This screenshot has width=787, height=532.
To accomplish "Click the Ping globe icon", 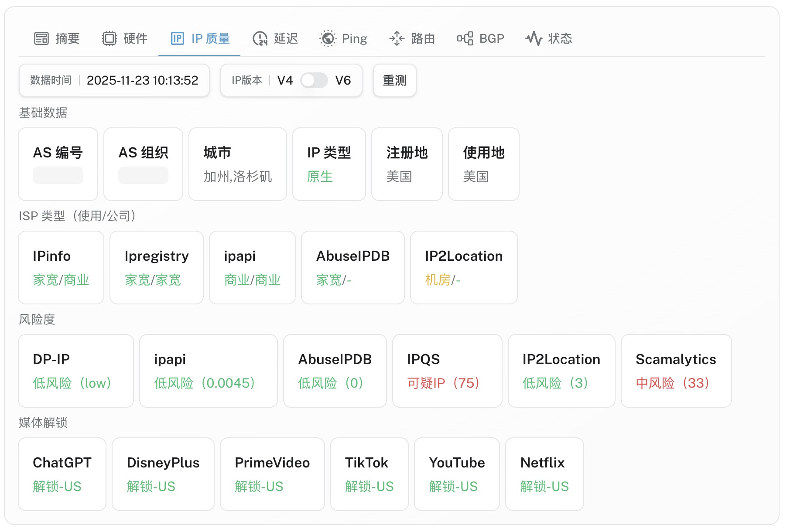I will point(328,38).
